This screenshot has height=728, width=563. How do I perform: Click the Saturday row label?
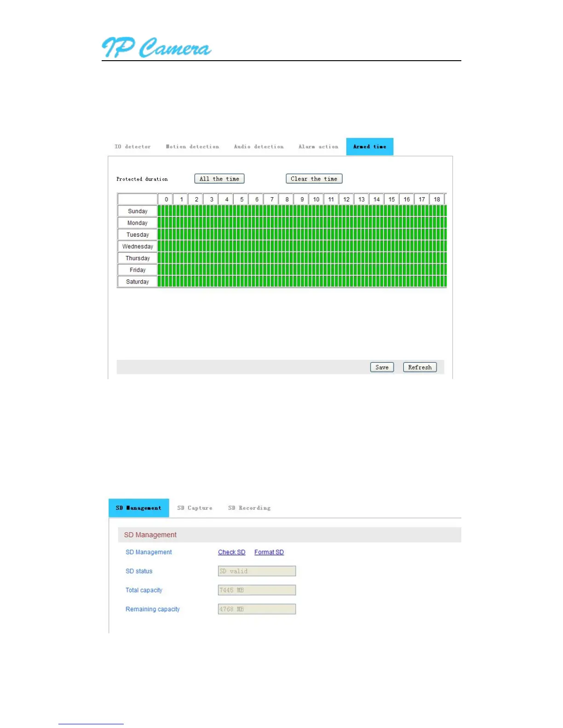138,282
